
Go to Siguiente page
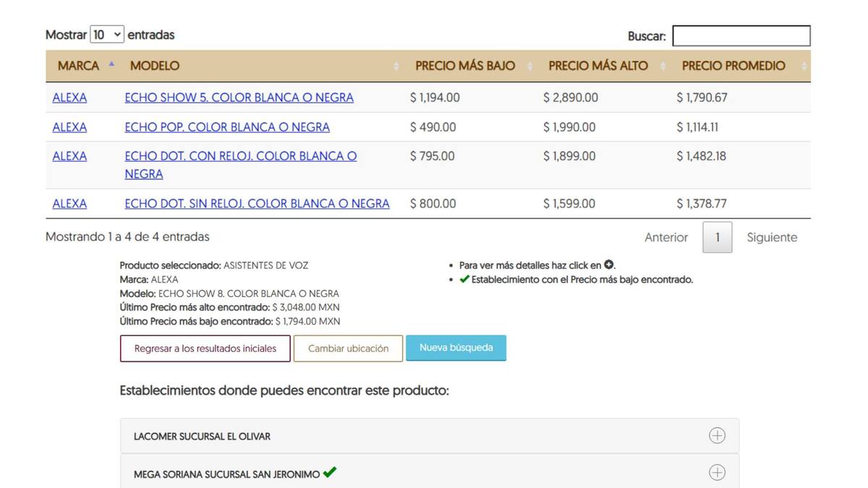(x=772, y=237)
